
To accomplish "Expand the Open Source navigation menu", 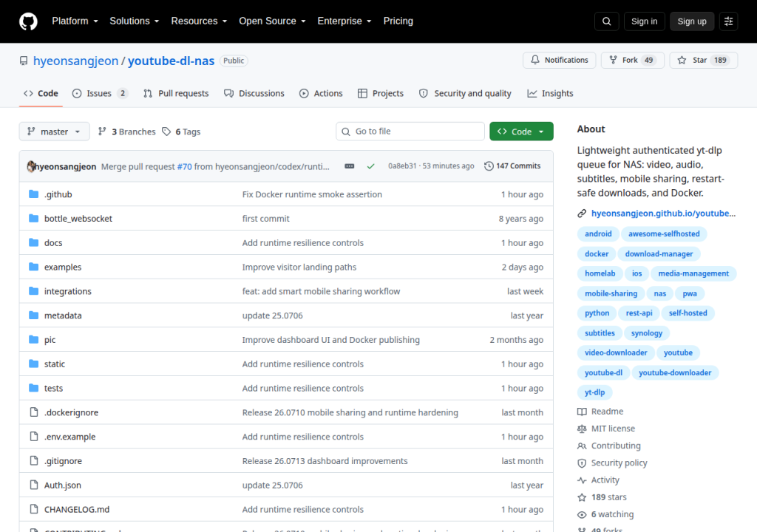I will click(272, 21).
